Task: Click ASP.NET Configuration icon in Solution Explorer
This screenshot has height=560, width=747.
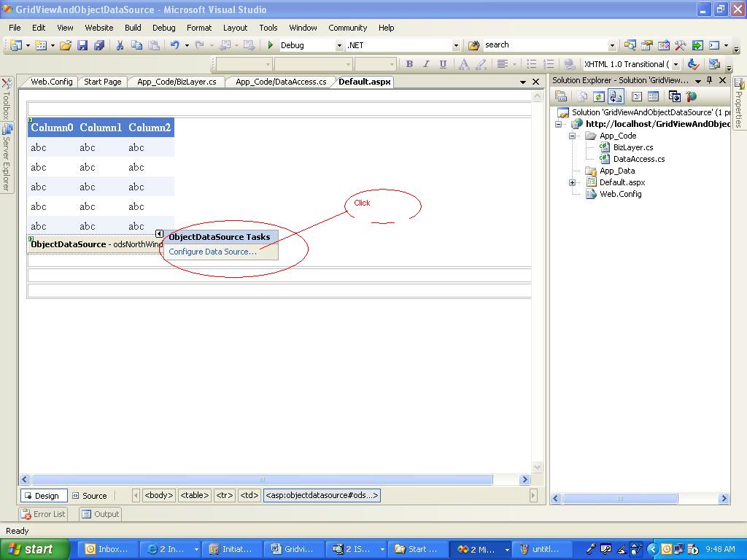Action: point(691,97)
